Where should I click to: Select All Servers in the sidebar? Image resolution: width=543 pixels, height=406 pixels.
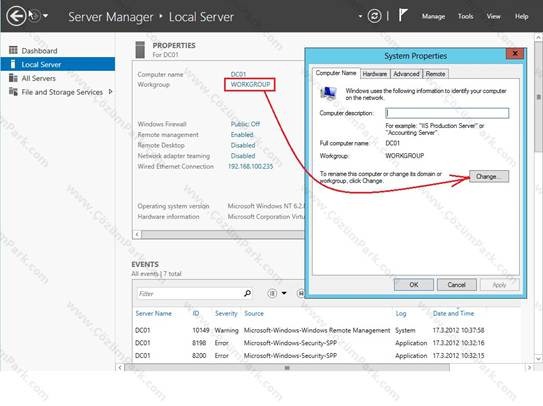coord(38,78)
